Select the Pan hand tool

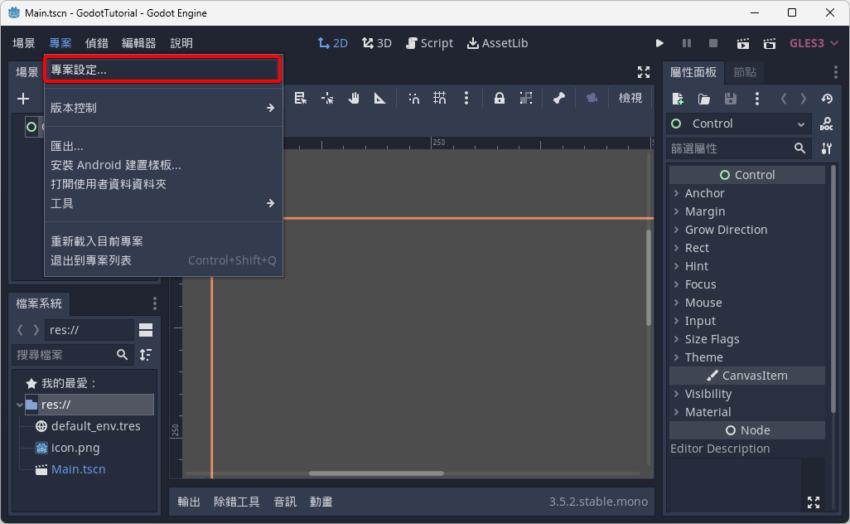pos(354,98)
